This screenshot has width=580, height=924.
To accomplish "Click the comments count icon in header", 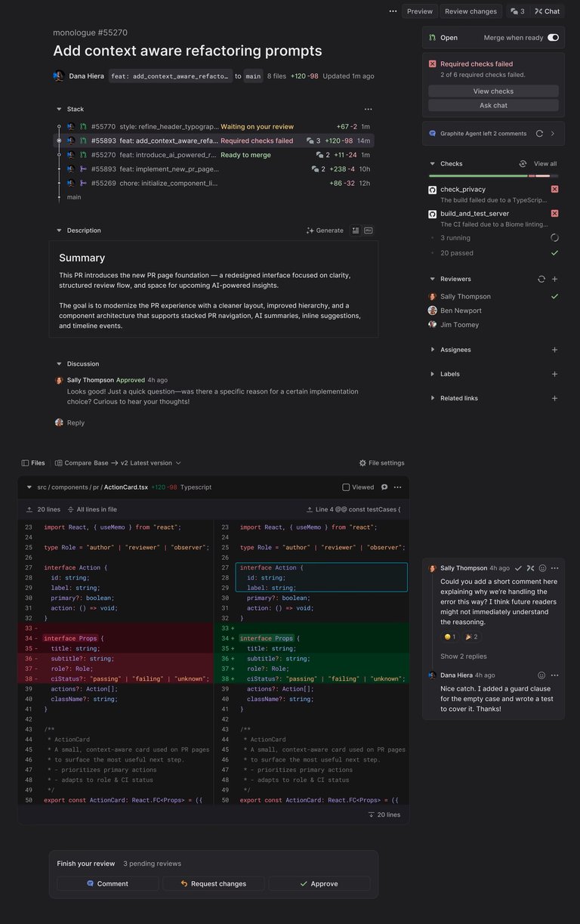I will [x=517, y=11].
